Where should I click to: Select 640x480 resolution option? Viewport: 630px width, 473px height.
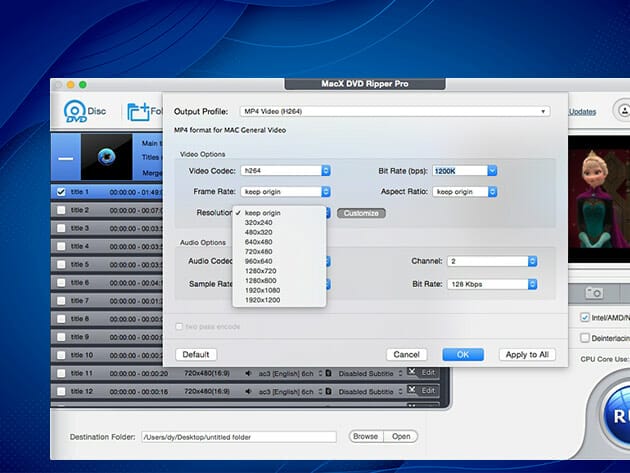[x=261, y=242]
